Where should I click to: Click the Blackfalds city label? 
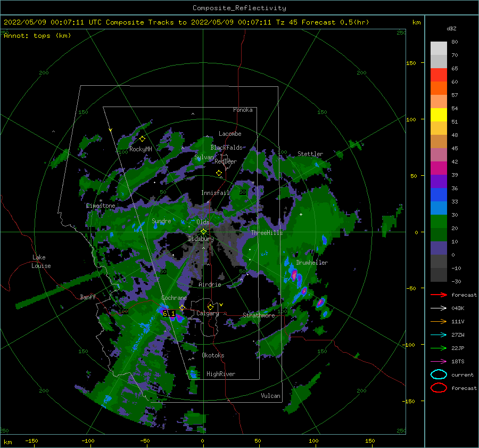pyautogui.click(x=226, y=148)
